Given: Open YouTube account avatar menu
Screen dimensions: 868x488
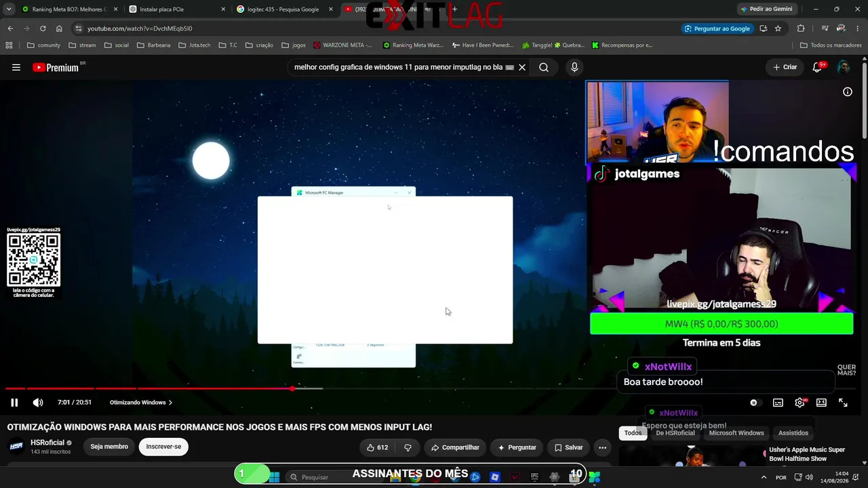Looking at the screenshot, I should [844, 67].
